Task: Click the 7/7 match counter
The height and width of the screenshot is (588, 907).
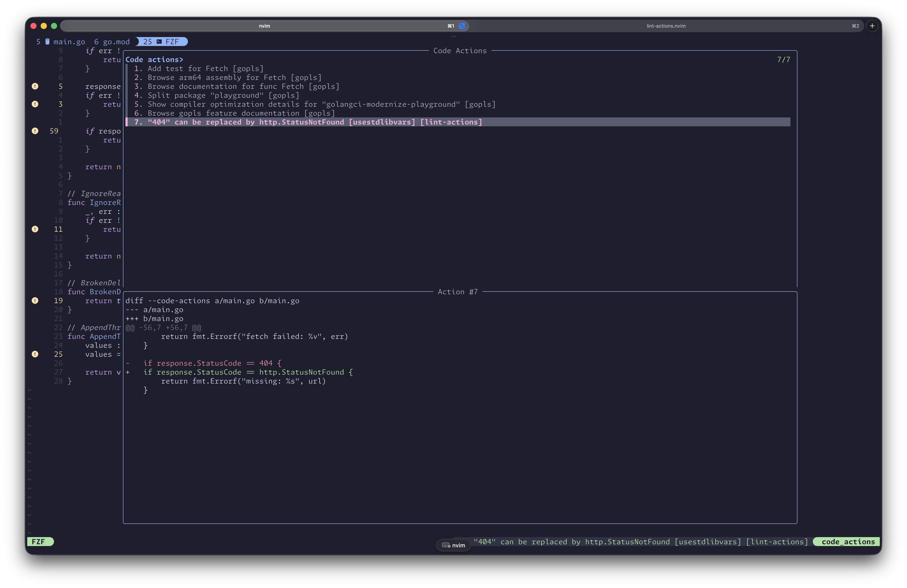Action: 784,59
